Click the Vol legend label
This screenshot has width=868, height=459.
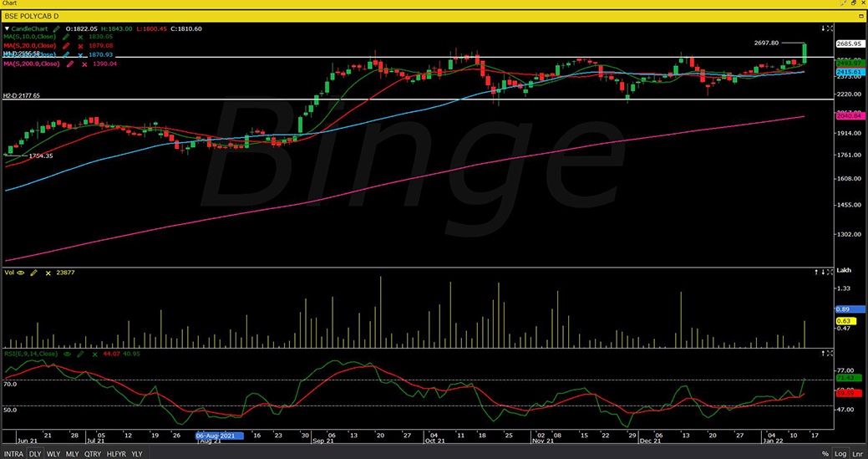click(x=9, y=273)
